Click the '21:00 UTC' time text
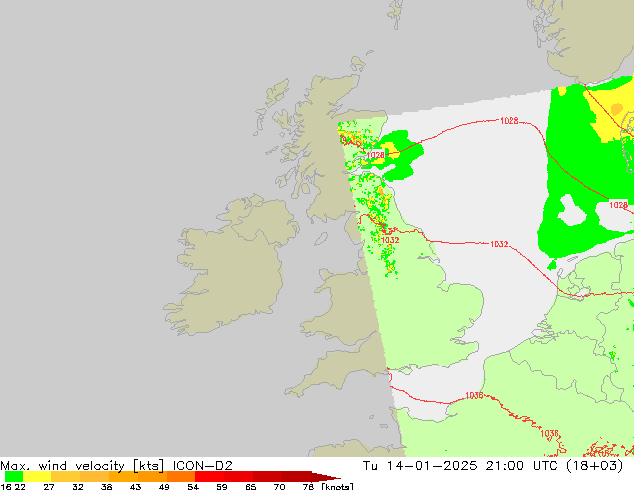 click(x=522, y=465)
